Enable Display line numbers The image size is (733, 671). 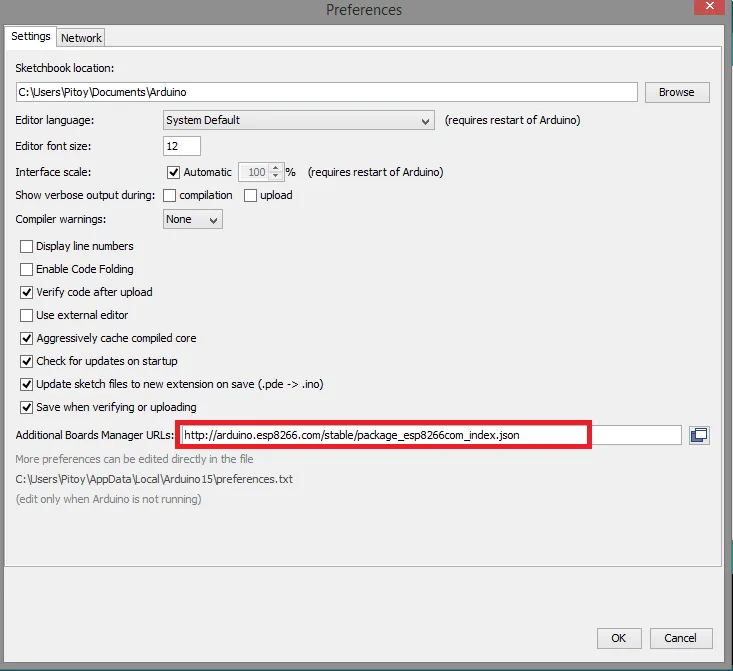pos(26,246)
